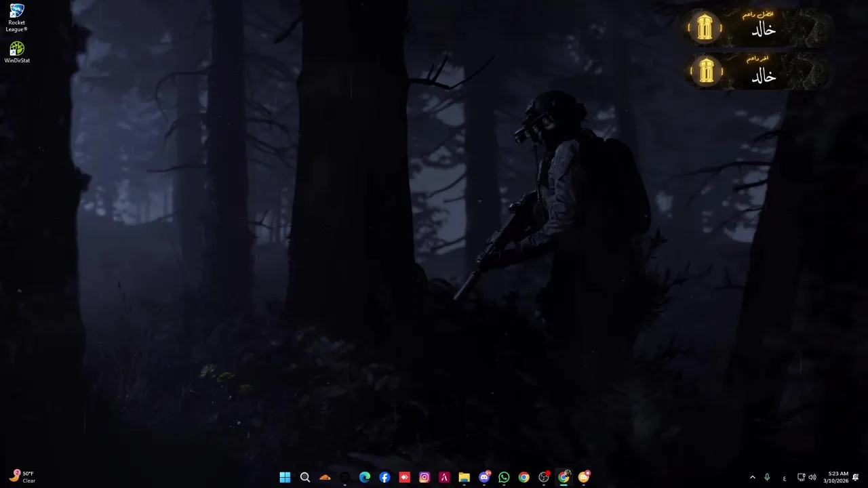Open notification center bell icon
This screenshot has height=488, width=868.
(856, 477)
